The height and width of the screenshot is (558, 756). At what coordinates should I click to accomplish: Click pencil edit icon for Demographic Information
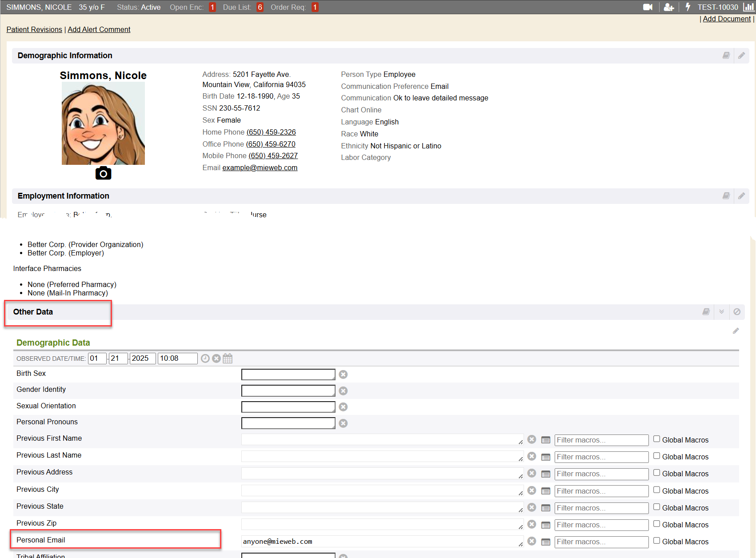pos(741,56)
